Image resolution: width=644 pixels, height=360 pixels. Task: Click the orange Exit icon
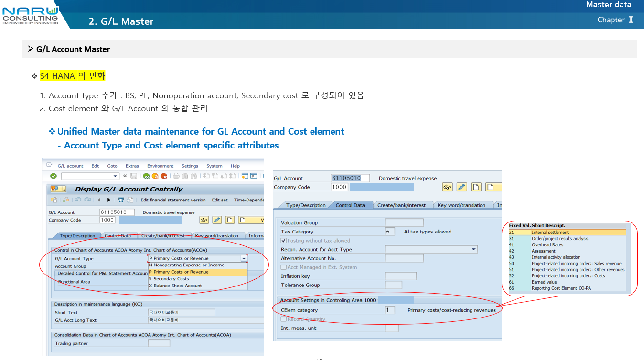click(x=155, y=176)
